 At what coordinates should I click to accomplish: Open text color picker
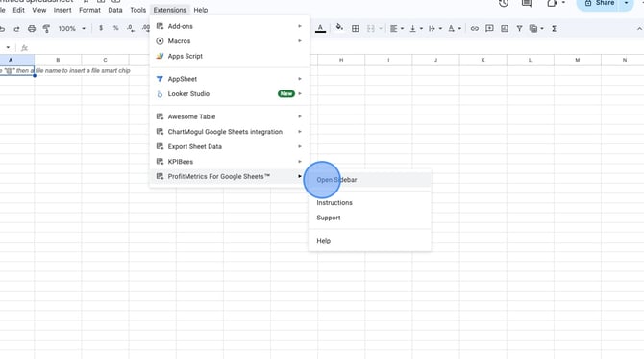pos(320,28)
